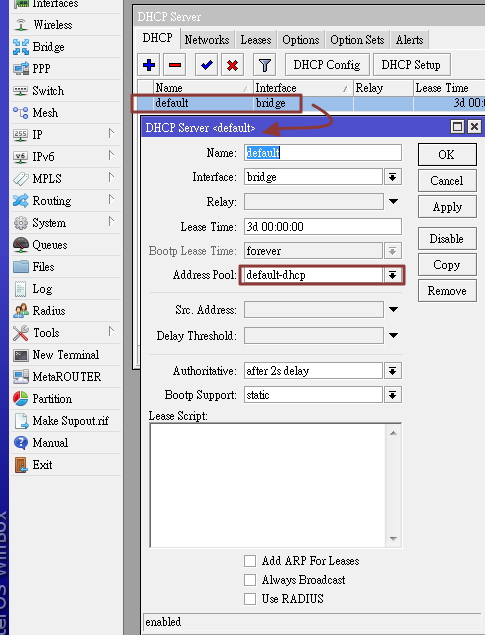Viewport: 485px width, 635px height.
Task: Switch to the Networks tab
Action: click(x=207, y=40)
